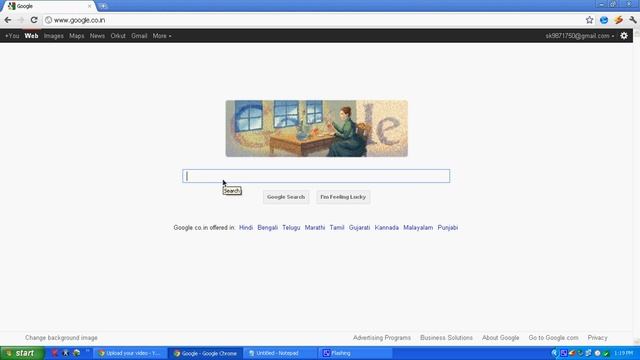The height and width of the screenshot is (360, 640).
Task: Click Change background image link
Action: coord(61,338)
